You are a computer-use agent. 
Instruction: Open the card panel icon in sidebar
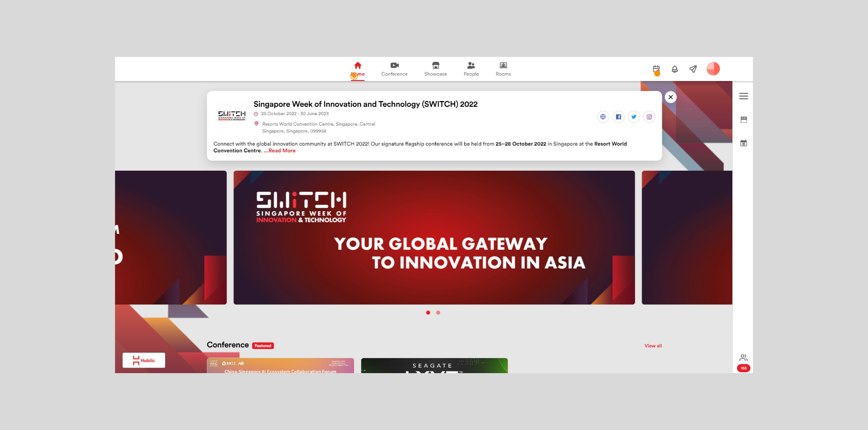point(743,120)
